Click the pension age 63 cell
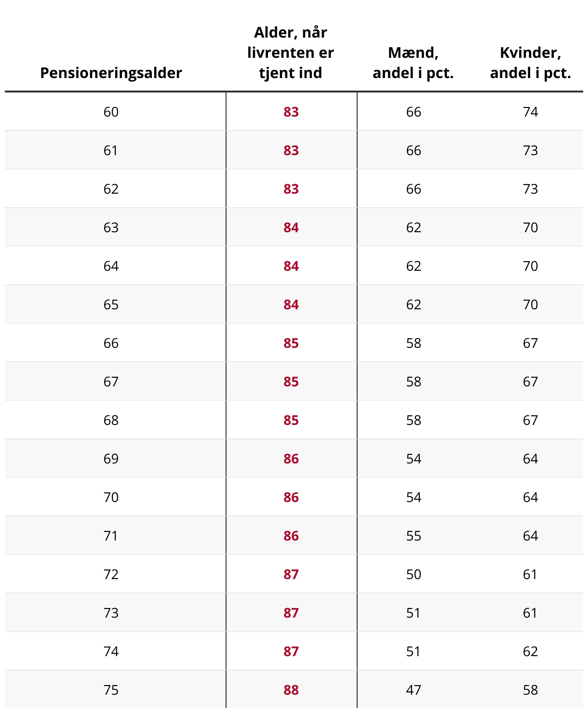 point(111,227)
